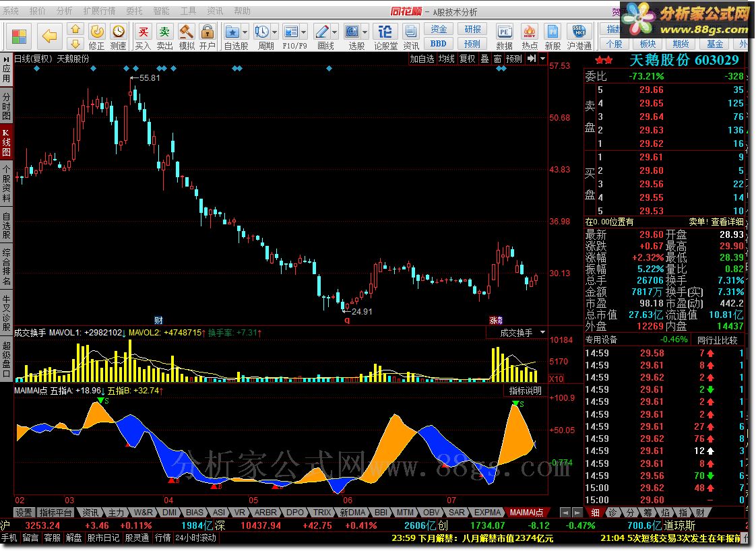Screen dimensions: 756x551
Task: Click the yellow up arrow icon
Action: point(75,30)
